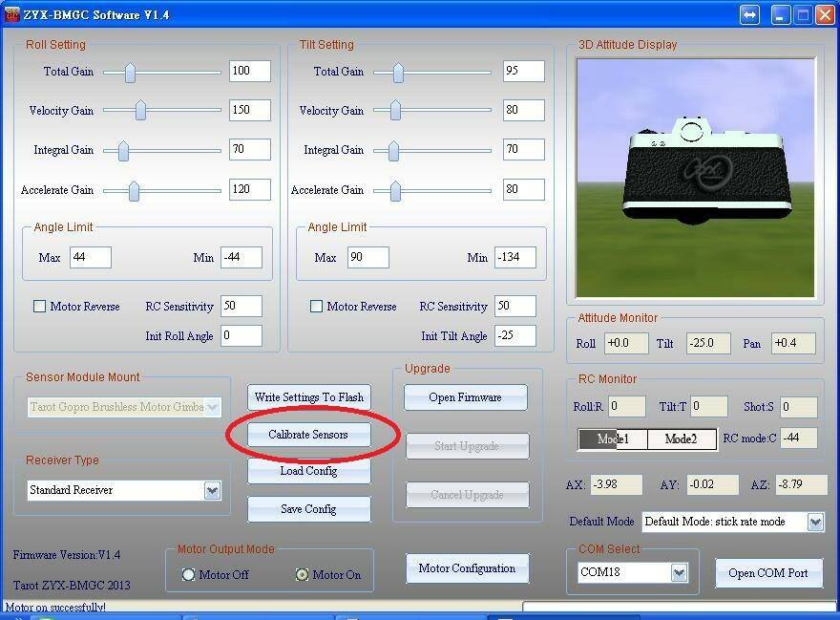Click Roll Angle Limit Max field
This screenshot has width=840, height=620.
(x=91, y=257)
